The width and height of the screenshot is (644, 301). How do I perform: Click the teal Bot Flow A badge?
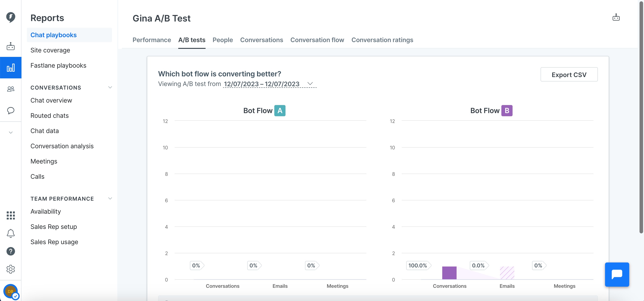point(280,110)
